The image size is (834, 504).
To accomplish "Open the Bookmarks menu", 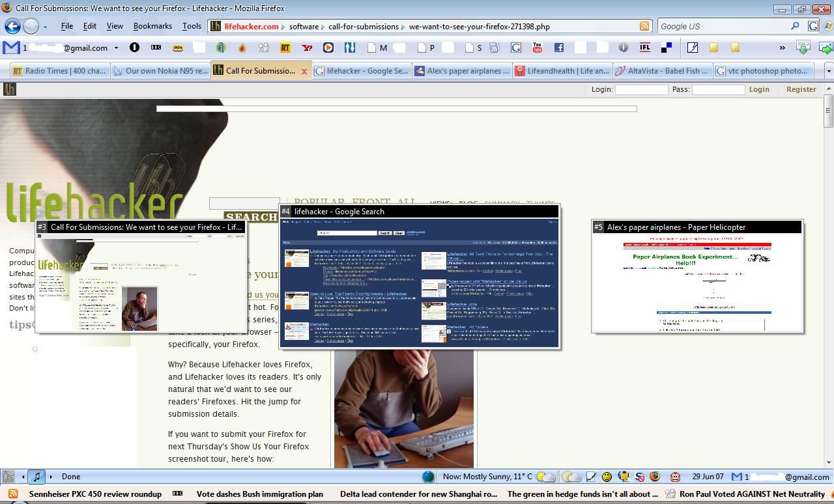I will tap(152, 26).
